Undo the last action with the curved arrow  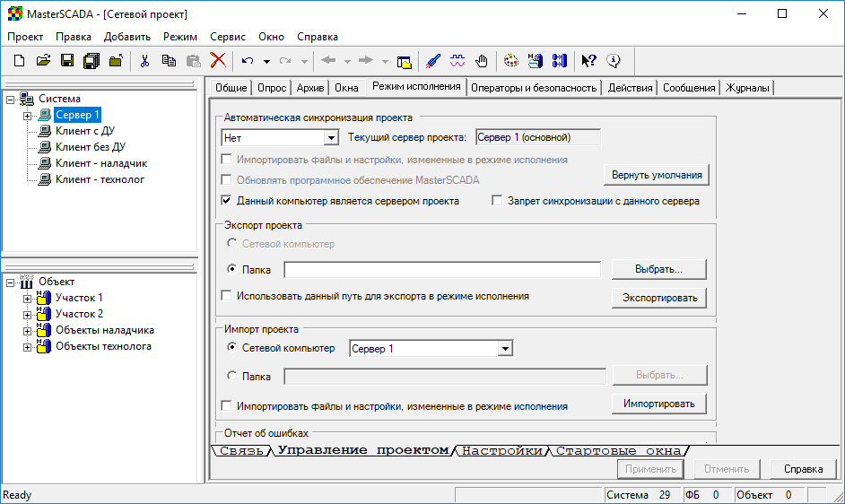point(248,61)
